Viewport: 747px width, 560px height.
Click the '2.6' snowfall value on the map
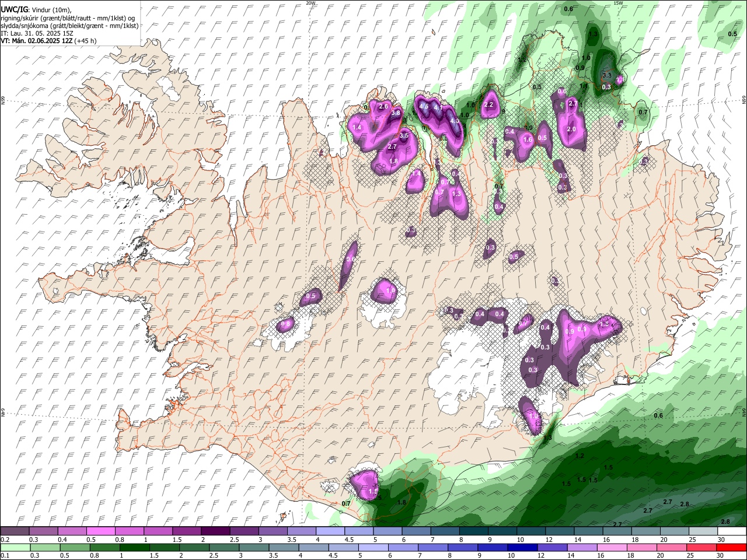[x=383, y=106]
